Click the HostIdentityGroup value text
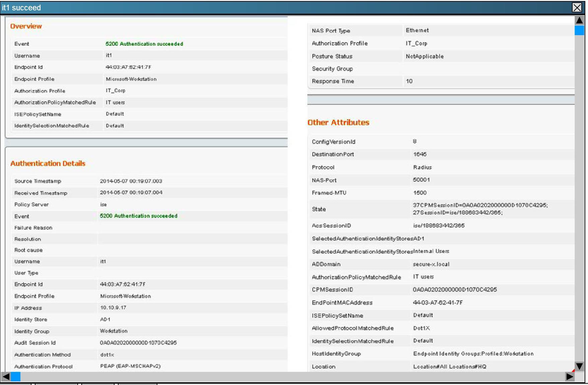588x385 pixels. 473,354
